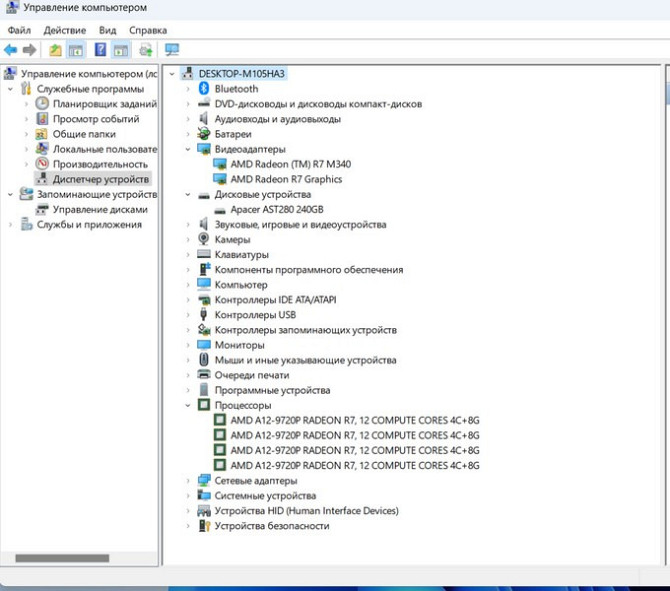Select Управление дисками in left tree
Image resolution: width=670 pixels, height=591 pixels.
point(100,210)
